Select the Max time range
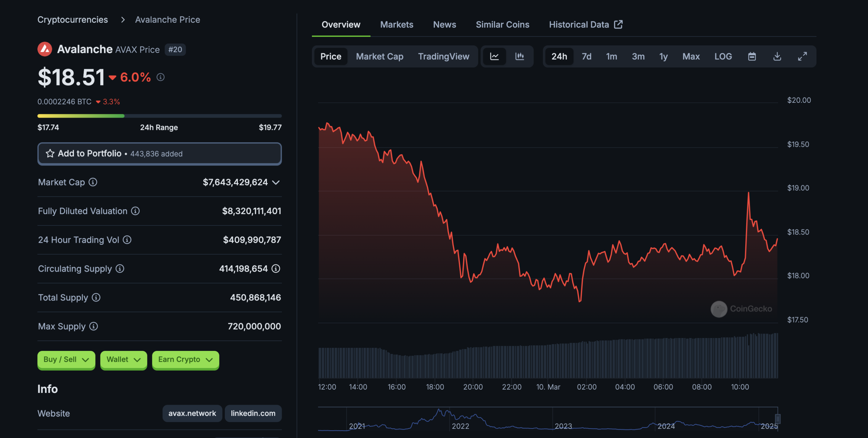 tap(691, 56)
